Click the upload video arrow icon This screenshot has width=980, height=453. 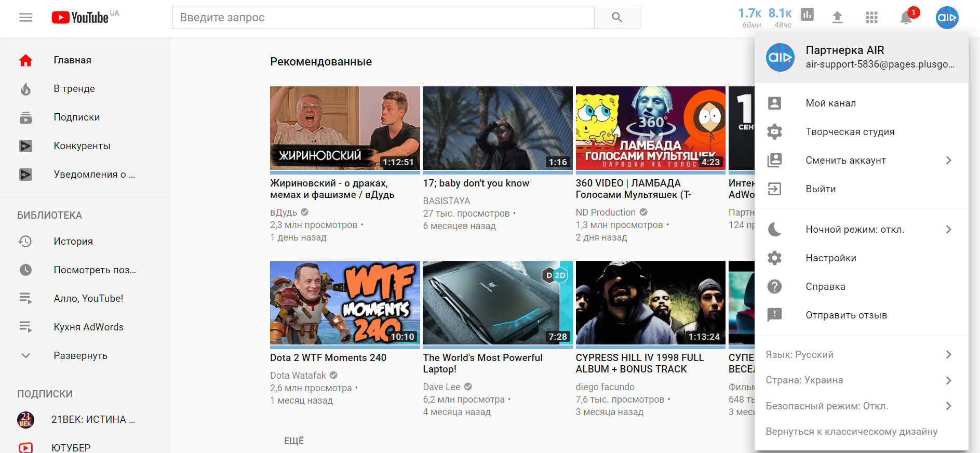(x=837, y=18)
